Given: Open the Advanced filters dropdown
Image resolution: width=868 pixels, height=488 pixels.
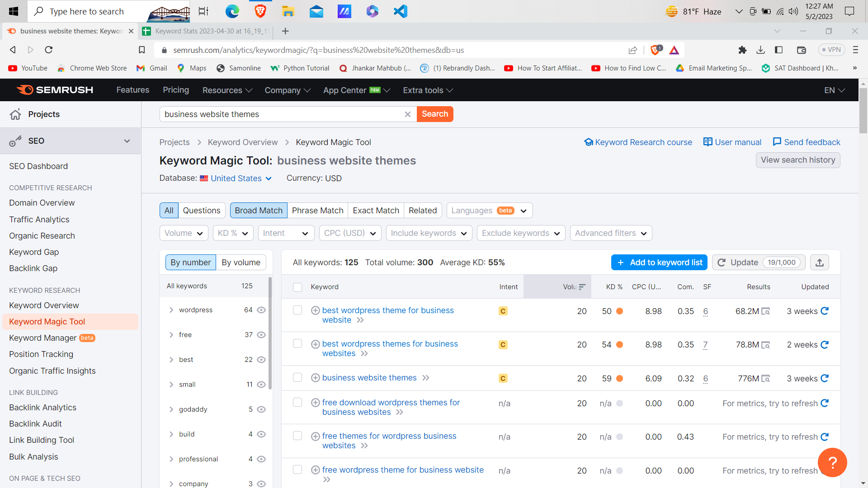Looking at the screenshot, I should tap(611, 233).
